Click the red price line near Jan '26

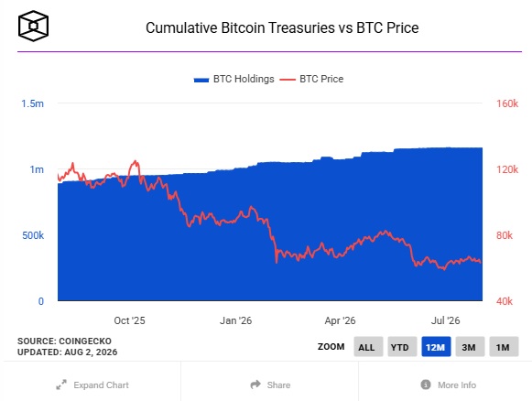(236, 219)
